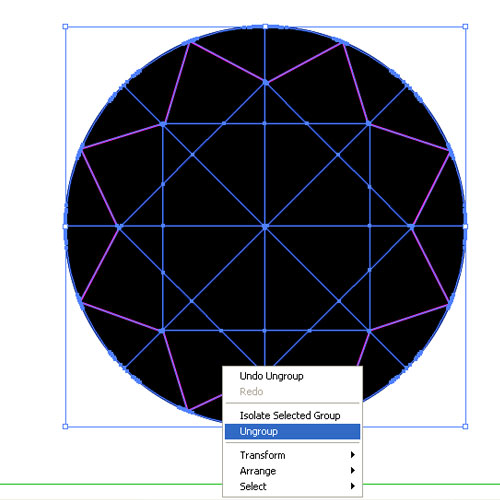Screen dimensions: 500x500
Task: Open the Select submenu
Action: coord(292,486)
